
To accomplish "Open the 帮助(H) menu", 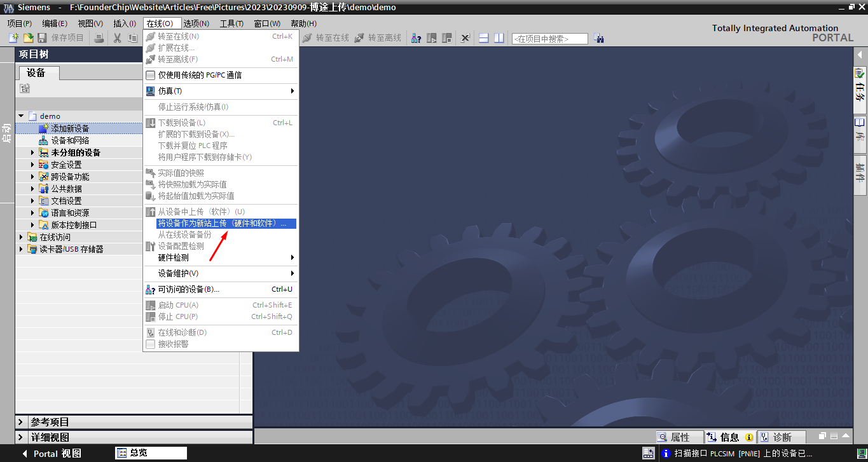I will (303, 24).
